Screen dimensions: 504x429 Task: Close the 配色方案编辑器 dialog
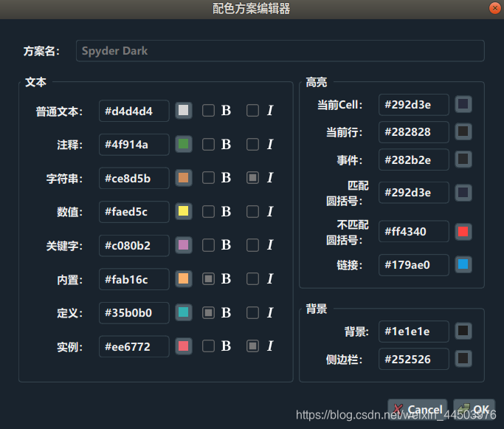tap(494, 8)
